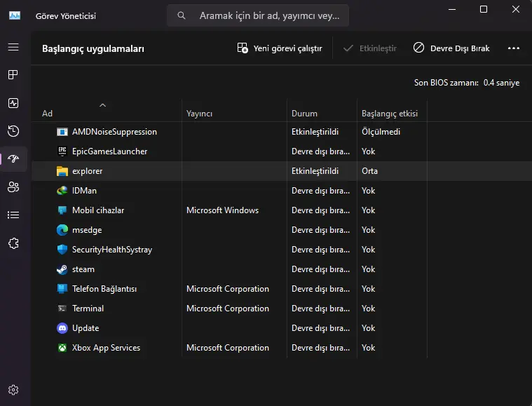Open App history sidebar icon
The image size is (532, 406).
pyautogui.click(x=13, y=131)
